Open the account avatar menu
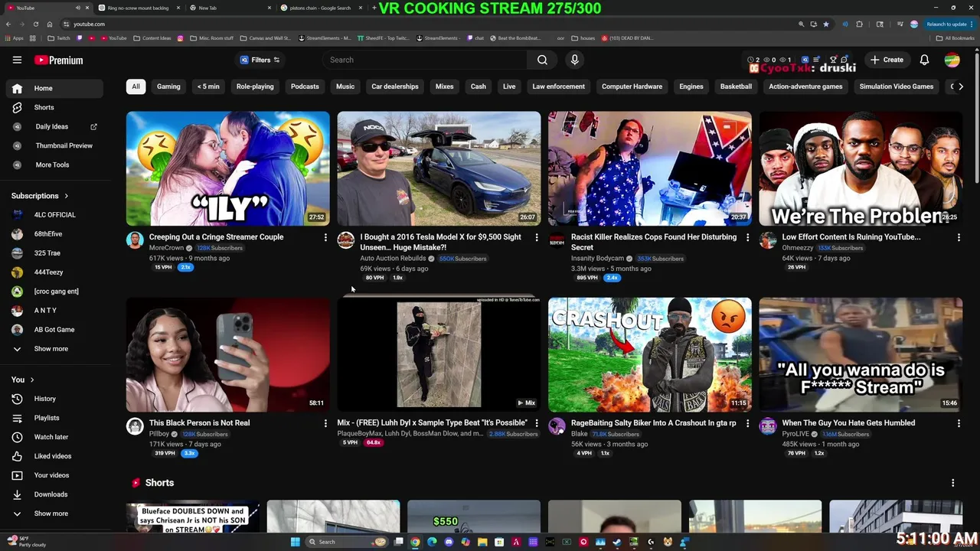 coord(952,60)
